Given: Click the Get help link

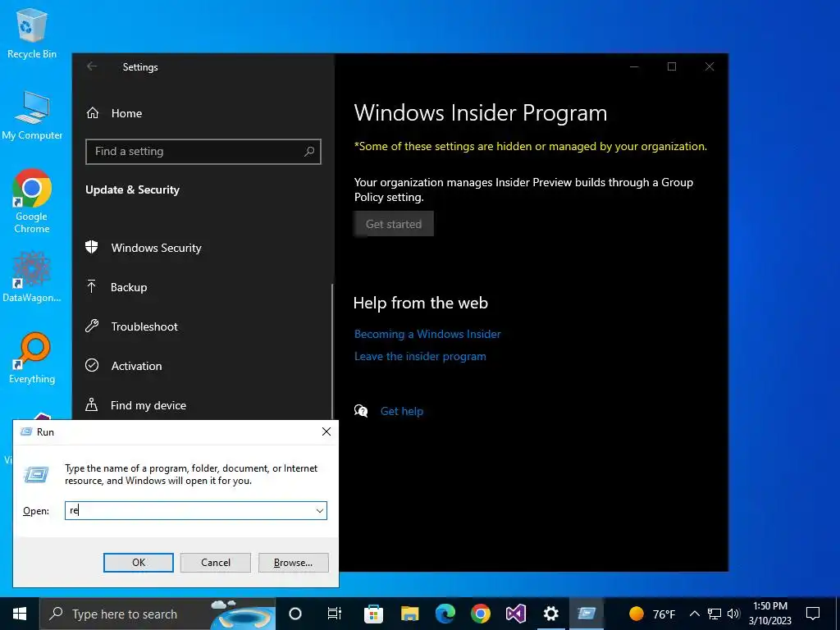Looking at the screenshot, I should point(402,411).
